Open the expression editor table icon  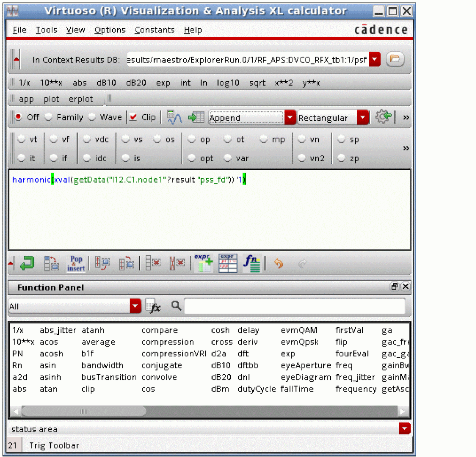pyautogui.click(x=228, y=264)
